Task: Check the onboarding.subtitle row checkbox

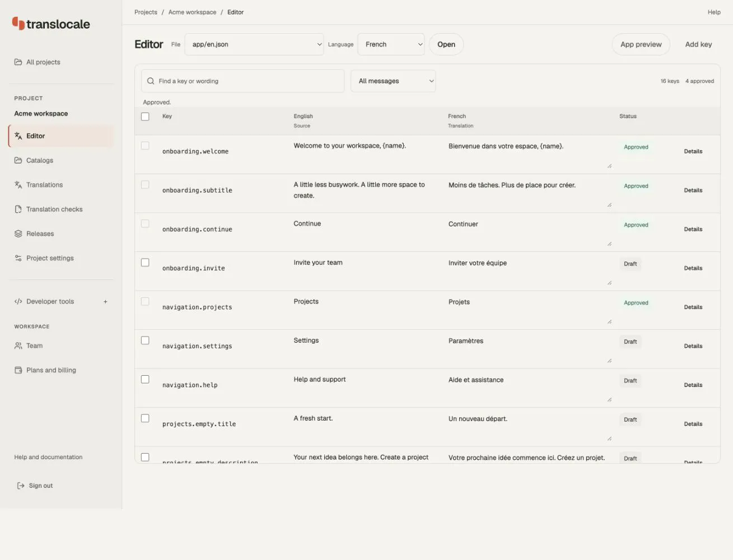Action: click(145, 185)
